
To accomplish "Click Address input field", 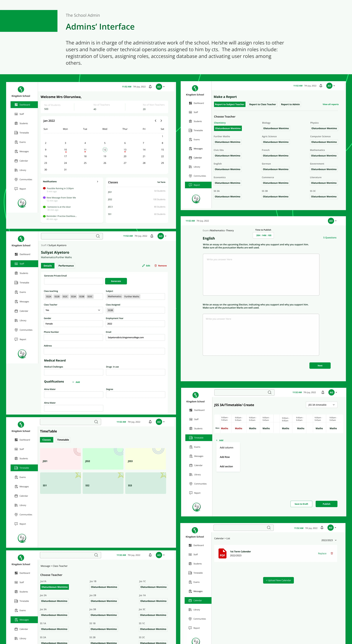I will (x=104, y=351).
